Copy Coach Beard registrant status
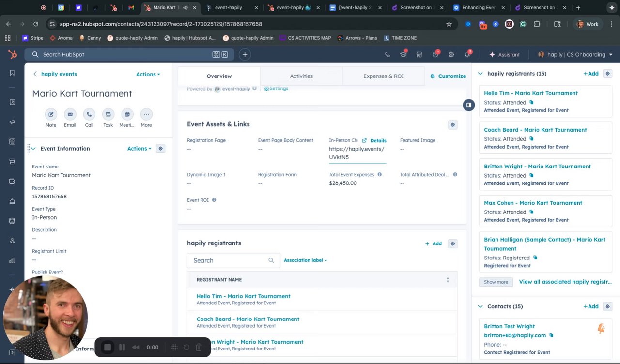The image size is (620, 364). tap(531, 139)
